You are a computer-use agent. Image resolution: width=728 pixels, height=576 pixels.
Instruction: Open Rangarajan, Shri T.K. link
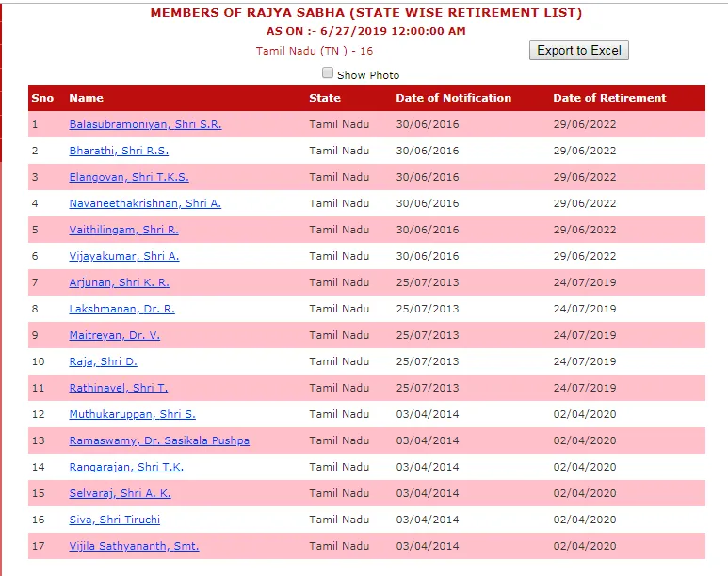pos(126,467)
